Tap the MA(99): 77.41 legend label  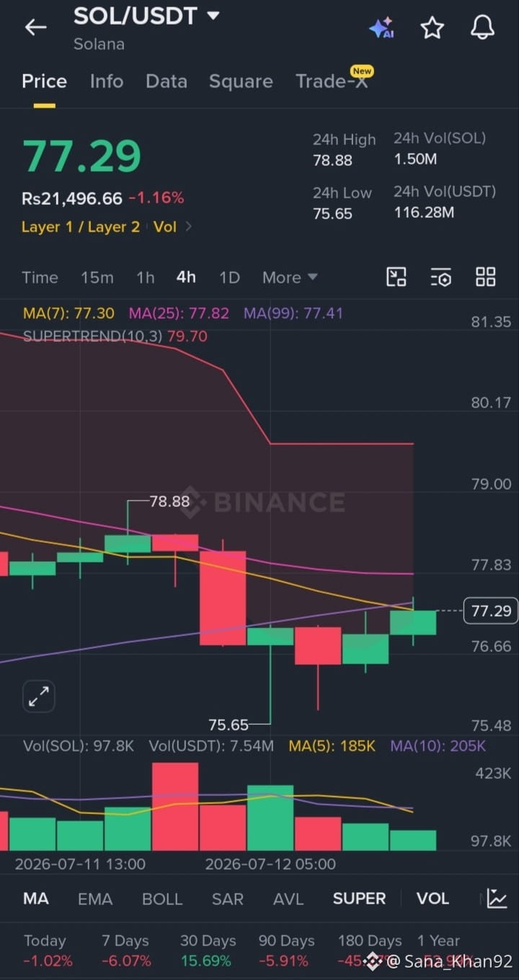coord(293,313)
